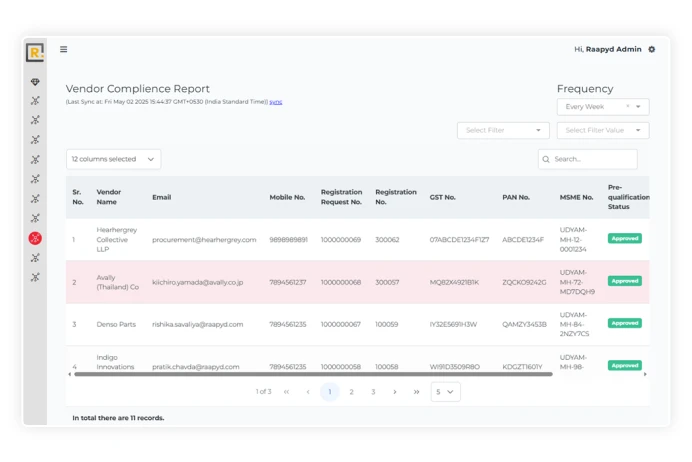Jump to the first page of results

[x=286, y=392]
